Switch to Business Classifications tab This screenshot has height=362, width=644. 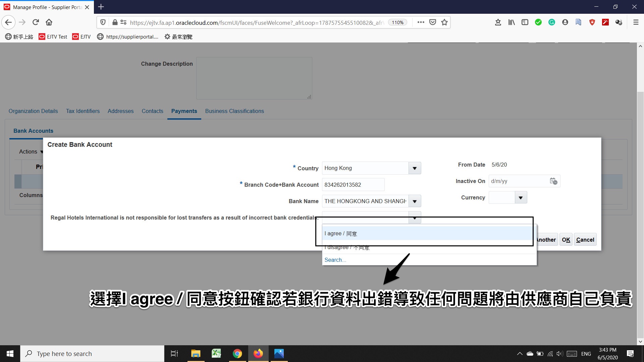pos(234,111)
